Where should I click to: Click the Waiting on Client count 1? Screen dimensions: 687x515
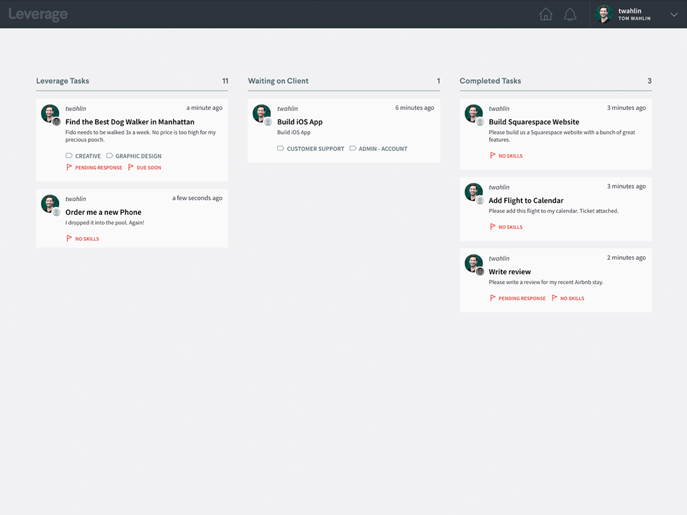click(438, 81)
